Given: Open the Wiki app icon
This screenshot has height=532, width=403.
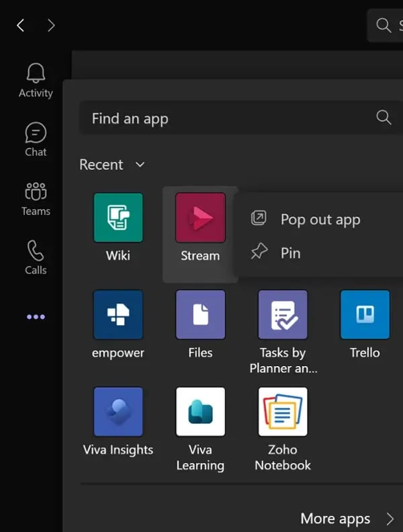Looking at the screenshot, I should pos(118,218).
